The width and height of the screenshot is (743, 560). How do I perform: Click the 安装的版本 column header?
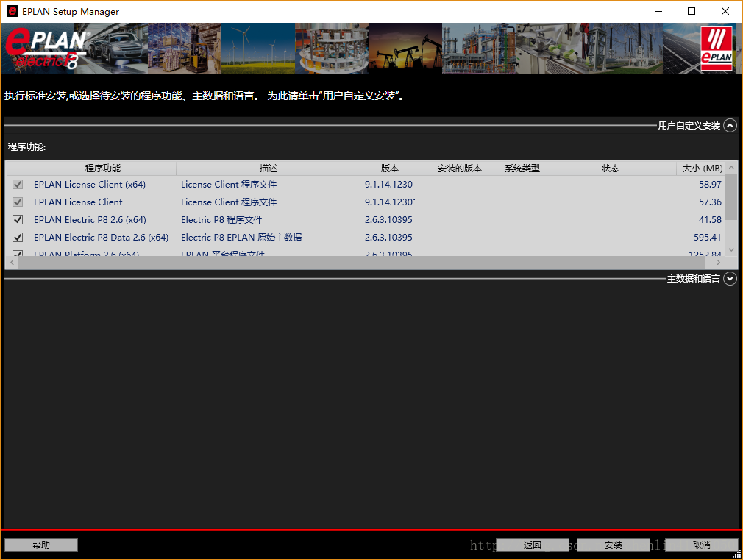click(459, 169)
